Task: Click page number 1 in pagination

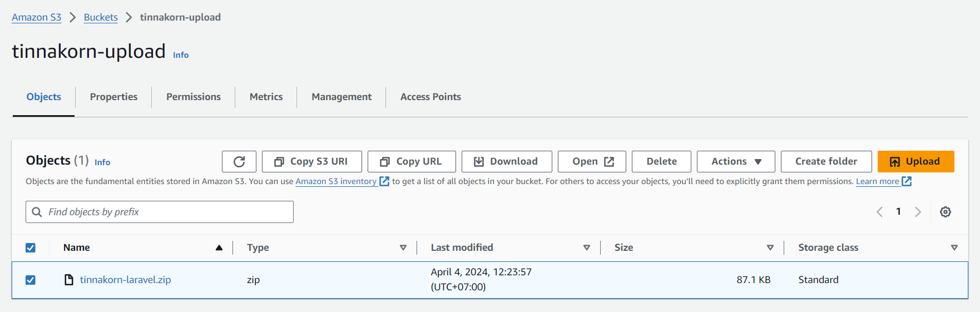Action: coord(898,211)
